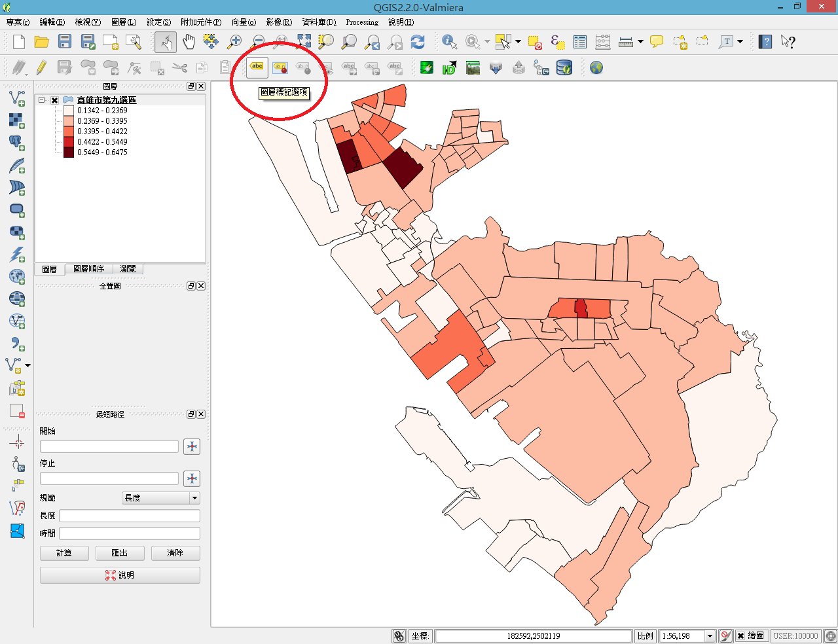Click the darkest red legend swatch 0.5449 - 0.6475

69,152
